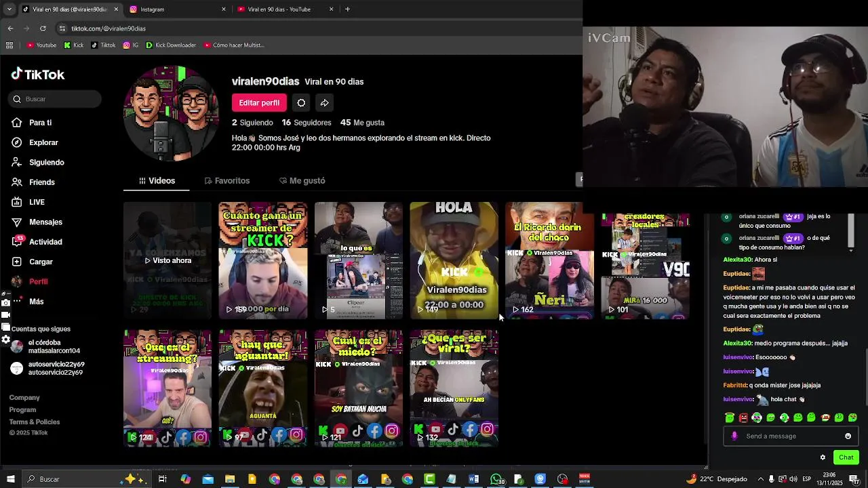Viewport: 868px width, 488px height.
Task: Open chat settings gear icon
Action: 823,457
